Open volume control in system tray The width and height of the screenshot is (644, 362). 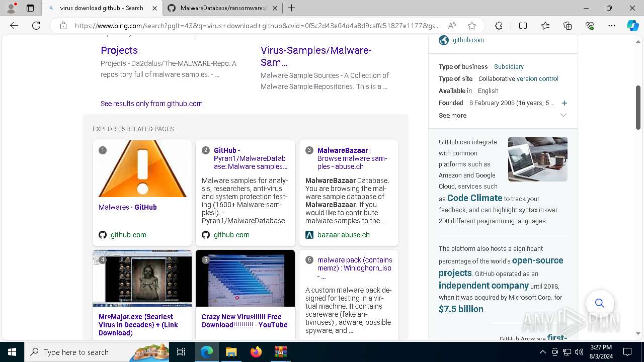(579, 352)
